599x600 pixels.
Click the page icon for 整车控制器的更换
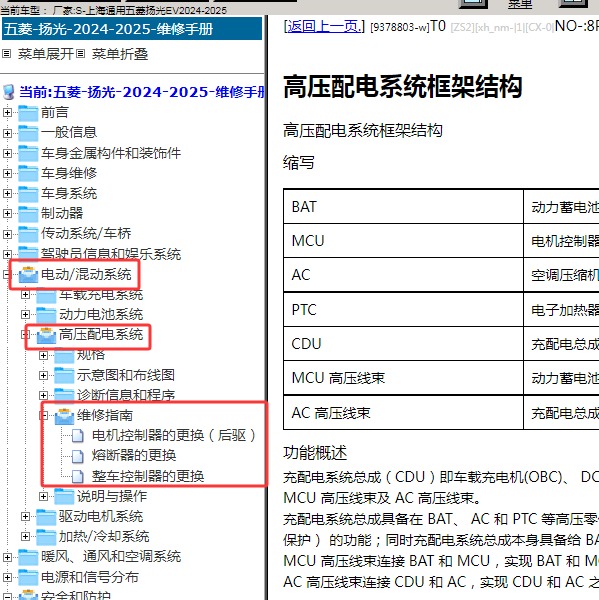(x=78, y=476)
